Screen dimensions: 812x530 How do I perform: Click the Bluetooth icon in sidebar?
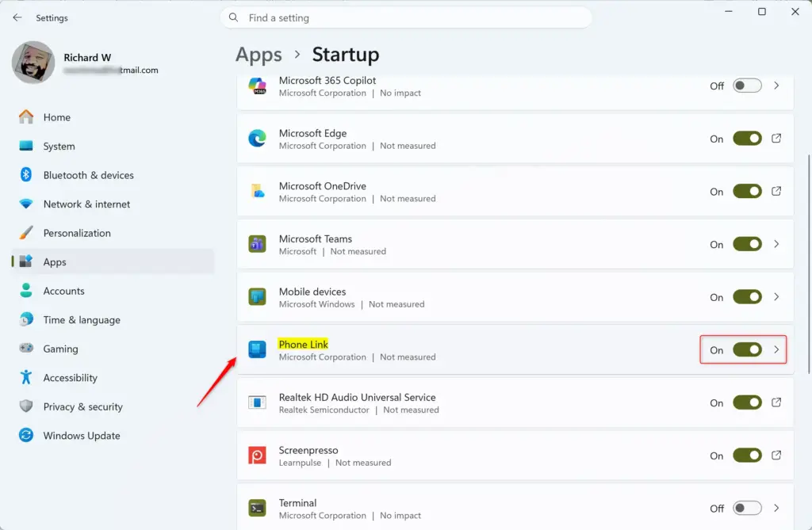pyautogui.click(x=26, y=175)
